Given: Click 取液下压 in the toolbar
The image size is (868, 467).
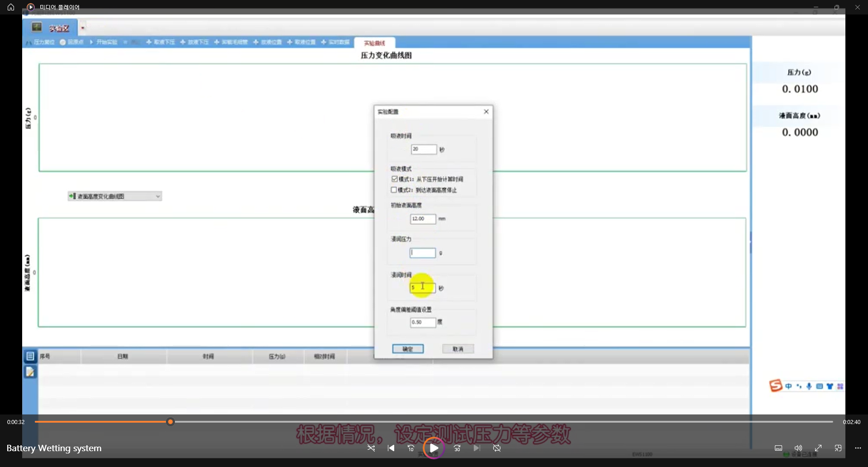Looking at the screenshot, I should tap(160, 42).
